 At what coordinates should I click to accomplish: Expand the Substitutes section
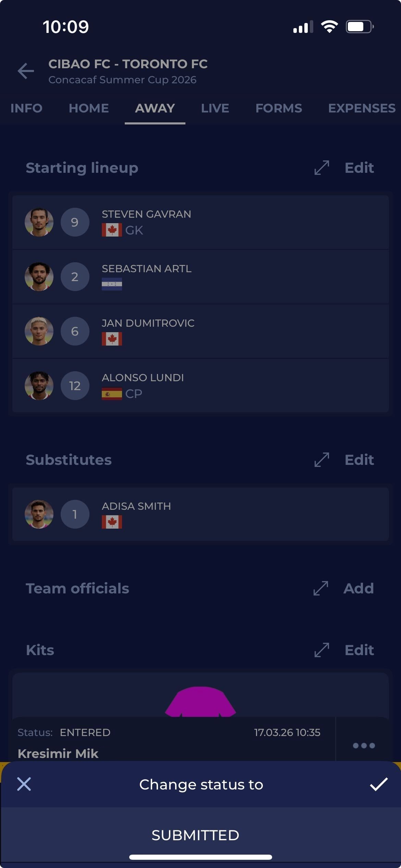pos(321,460)
